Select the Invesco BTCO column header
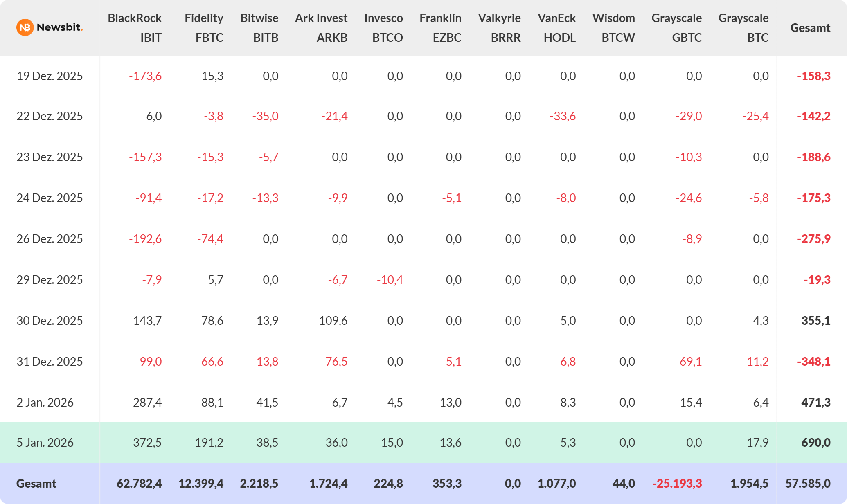Viewport: 847px width, 504px height. pyautogui.click(x=383, y=28)
